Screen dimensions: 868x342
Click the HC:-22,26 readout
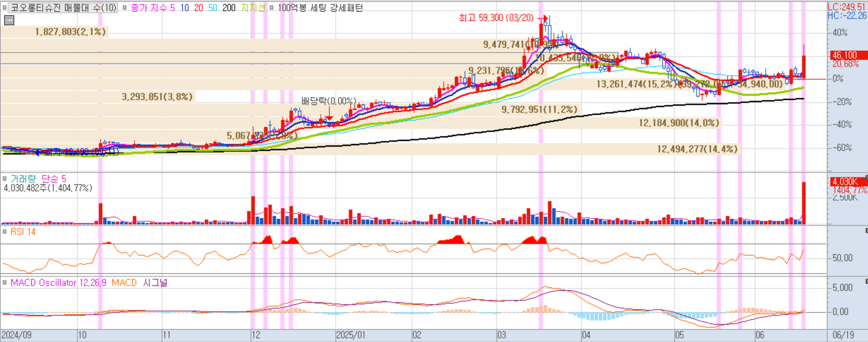point(847,15)
